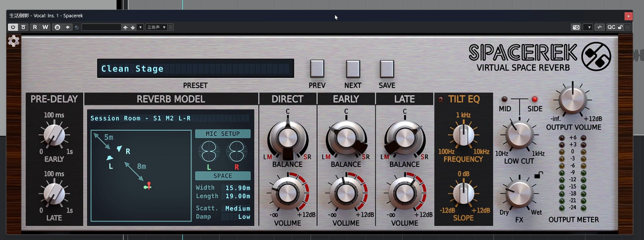Image resolution: width=644 pixels, height=240 pixels.
Task: Click the copy A to B arrow icon
Action: click(68, 27)
